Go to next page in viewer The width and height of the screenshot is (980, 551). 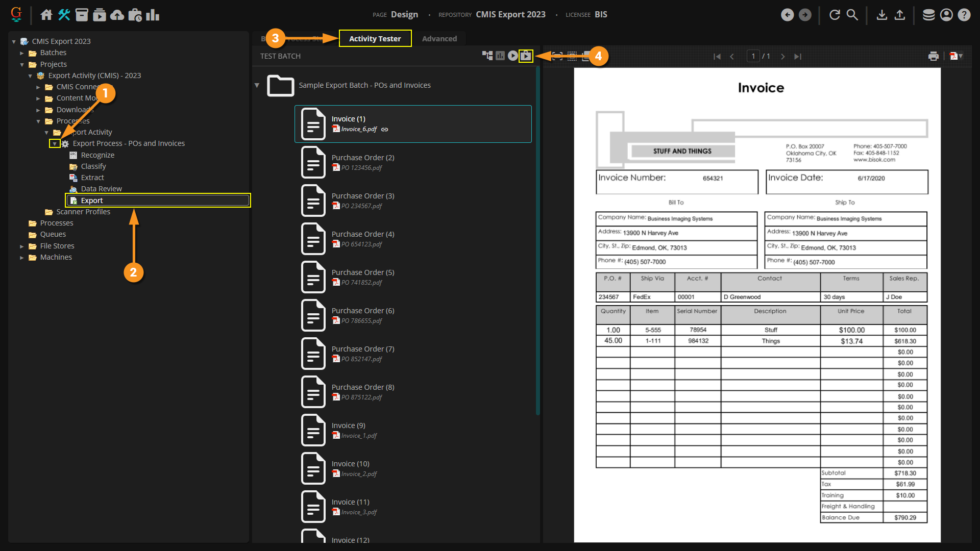point(782,57)
